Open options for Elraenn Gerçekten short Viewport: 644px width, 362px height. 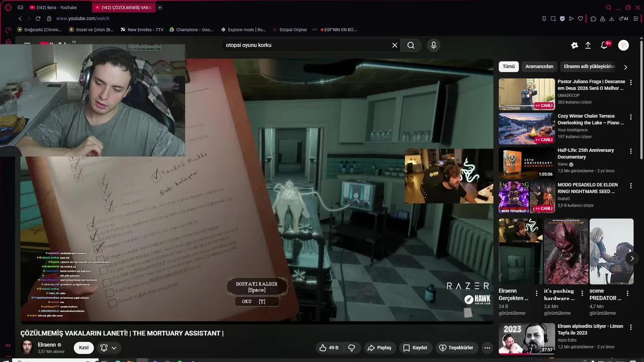(536, 293)
